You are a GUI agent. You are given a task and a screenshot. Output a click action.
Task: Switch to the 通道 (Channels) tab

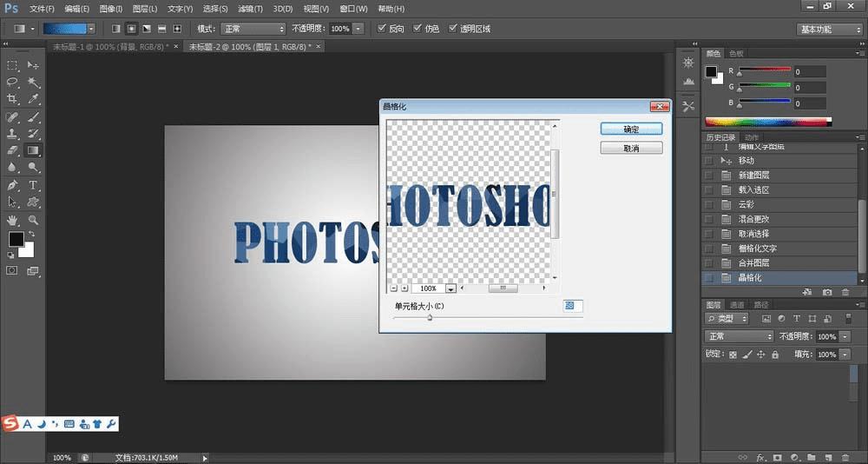(x=736, y=305)
